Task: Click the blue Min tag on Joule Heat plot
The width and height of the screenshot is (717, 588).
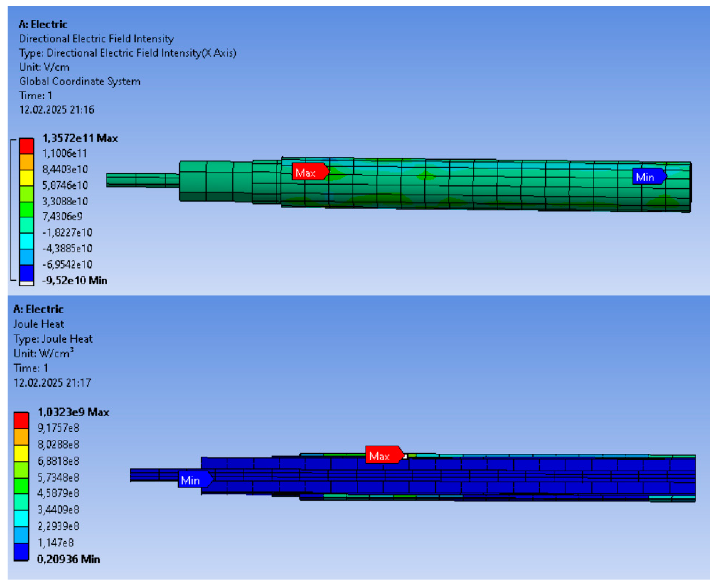Action: tap(193, 480)
